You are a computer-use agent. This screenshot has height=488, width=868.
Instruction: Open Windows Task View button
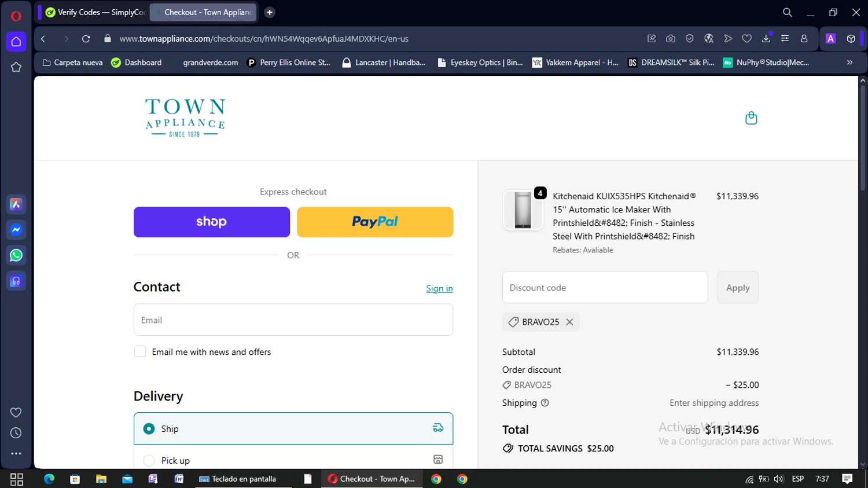(17, 479)
